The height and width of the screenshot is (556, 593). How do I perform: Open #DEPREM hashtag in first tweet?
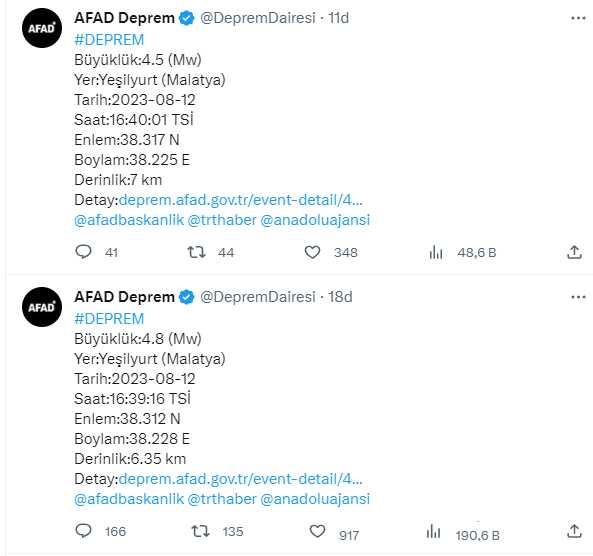click(x=109, y=40)
